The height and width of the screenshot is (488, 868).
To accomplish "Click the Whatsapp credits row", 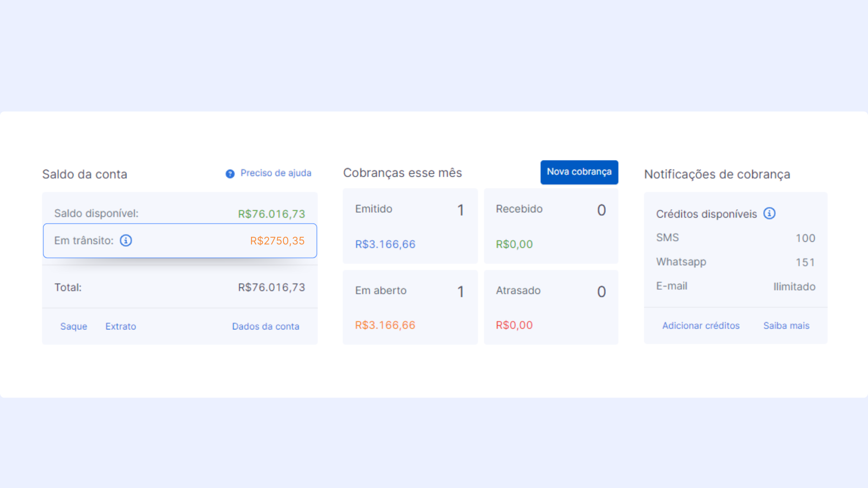I will click(735, 262).
